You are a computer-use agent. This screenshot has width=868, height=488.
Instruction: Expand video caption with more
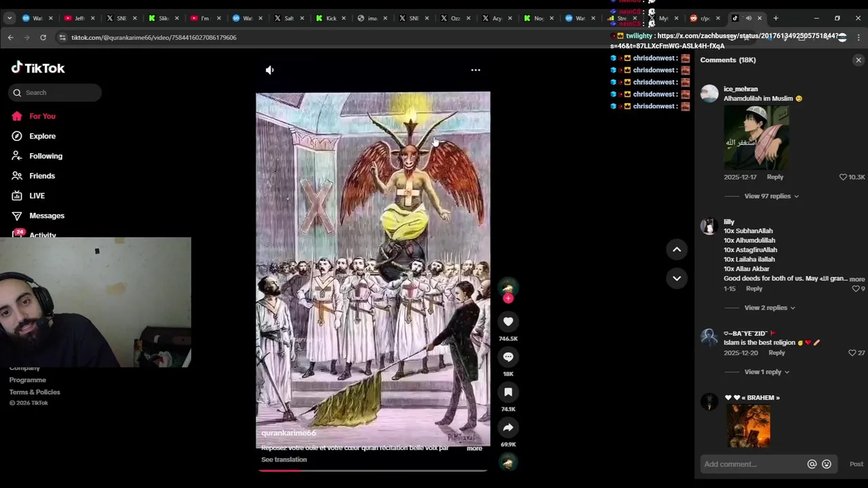[475, 449]
